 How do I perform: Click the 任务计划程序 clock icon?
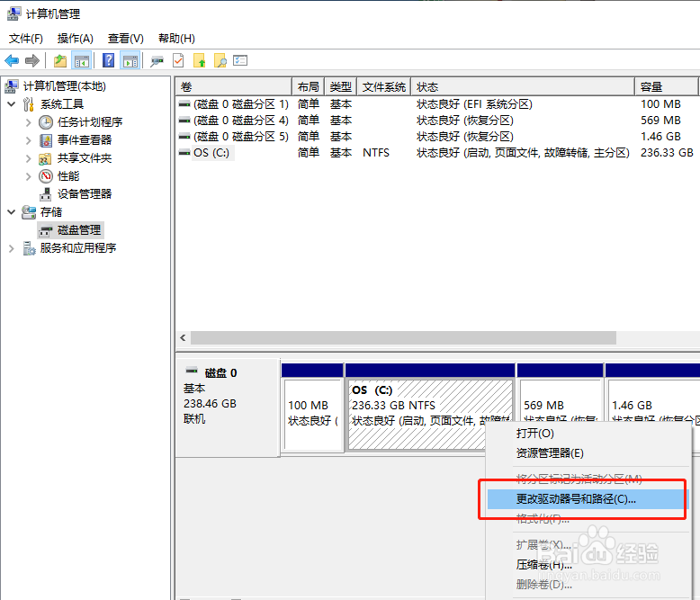point(46,121)
